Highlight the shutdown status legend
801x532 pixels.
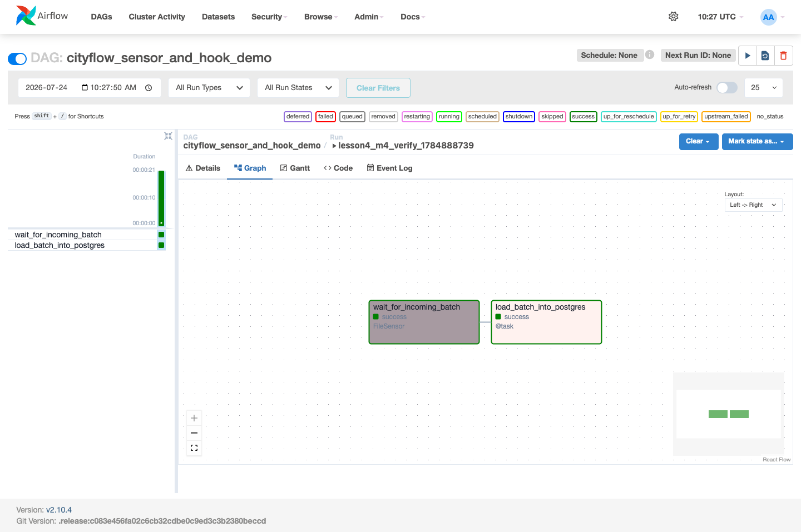point(518,116)
